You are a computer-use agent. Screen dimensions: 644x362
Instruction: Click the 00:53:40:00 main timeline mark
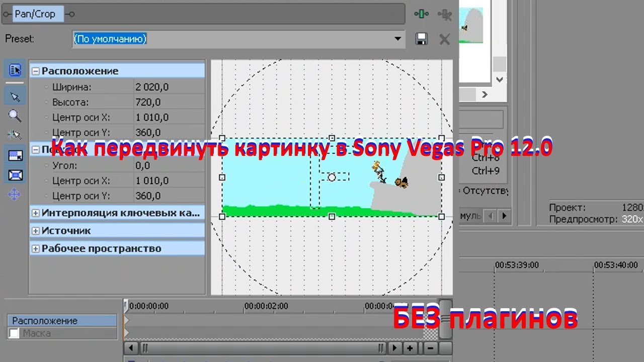616,265
